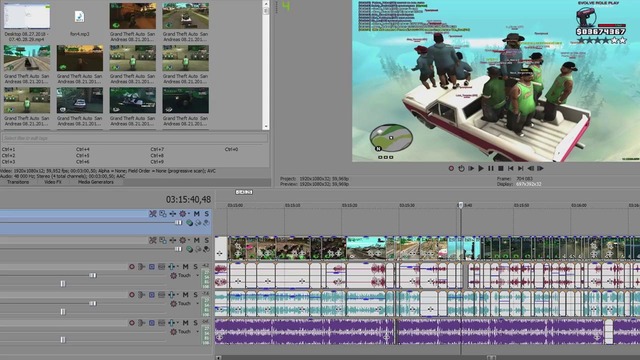Select Desktop 08.27.2018 media thumbnail
The height and width of the screenshot is (360, 640).
click(x=27, y=16)
